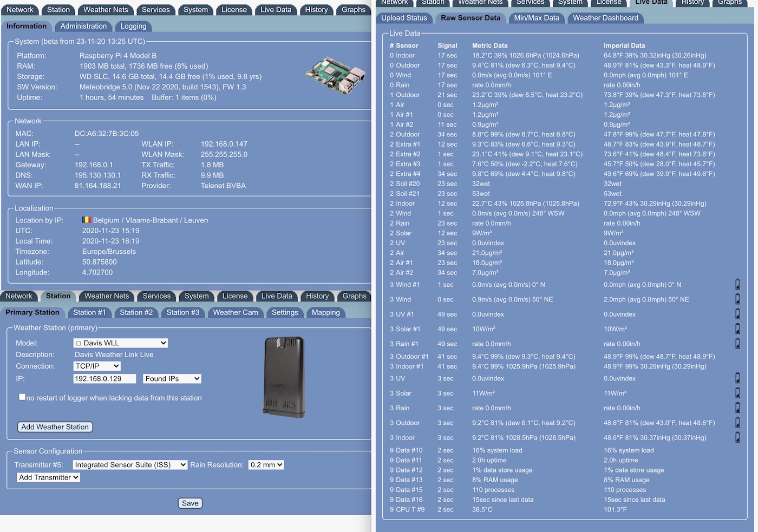Open the Found IPs dropdown
758x532 pixels.
pos(172,379)
